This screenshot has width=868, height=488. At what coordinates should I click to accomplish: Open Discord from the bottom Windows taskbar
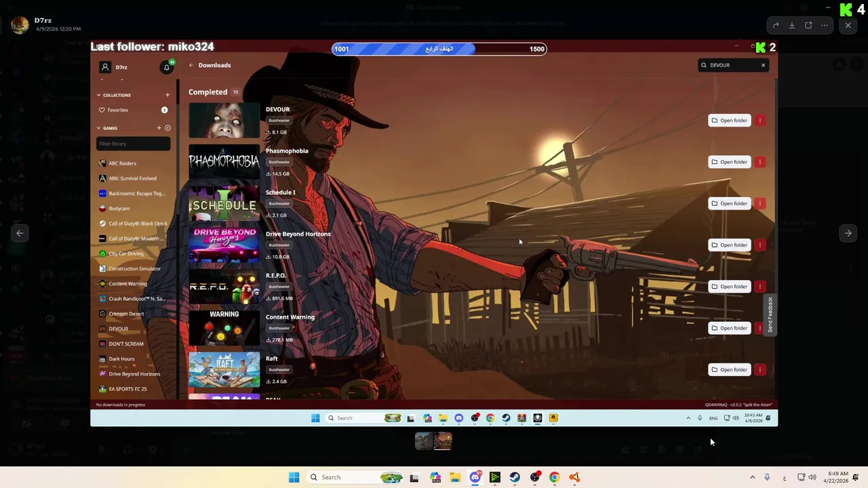coord(475,477)
